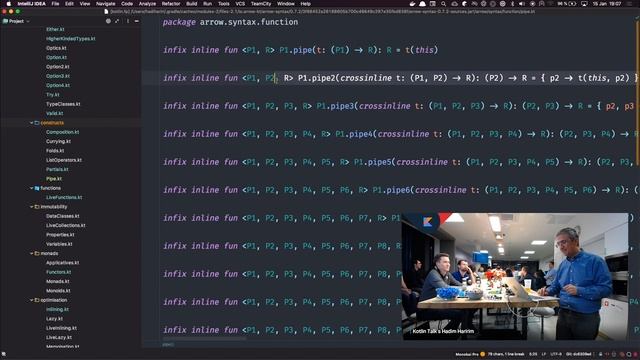Click the Git branch widget in status bar
This screenshot has width=640, height=360.
coord(579,354)
